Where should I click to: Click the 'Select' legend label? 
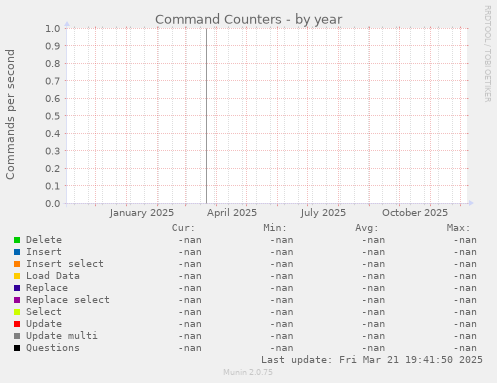coord(44,312)
